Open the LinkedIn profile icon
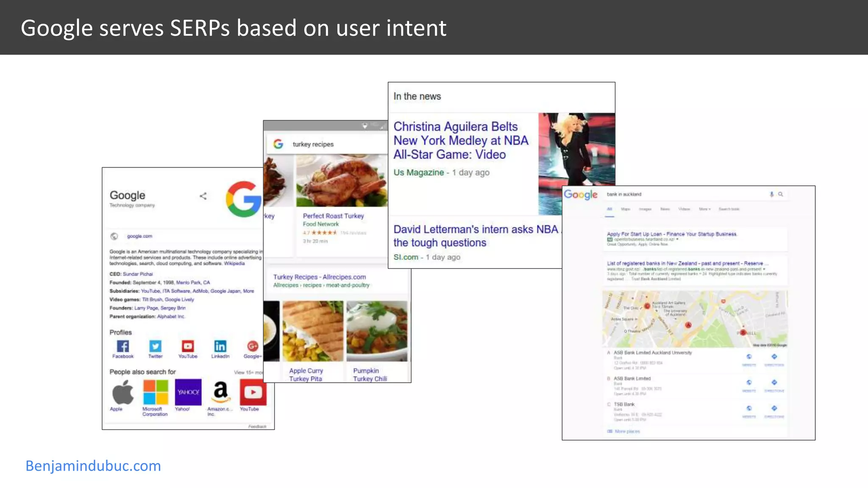Image resolution: width=868 pixels, height=488 pixels. pyautogui.click(x=220, y=346)
